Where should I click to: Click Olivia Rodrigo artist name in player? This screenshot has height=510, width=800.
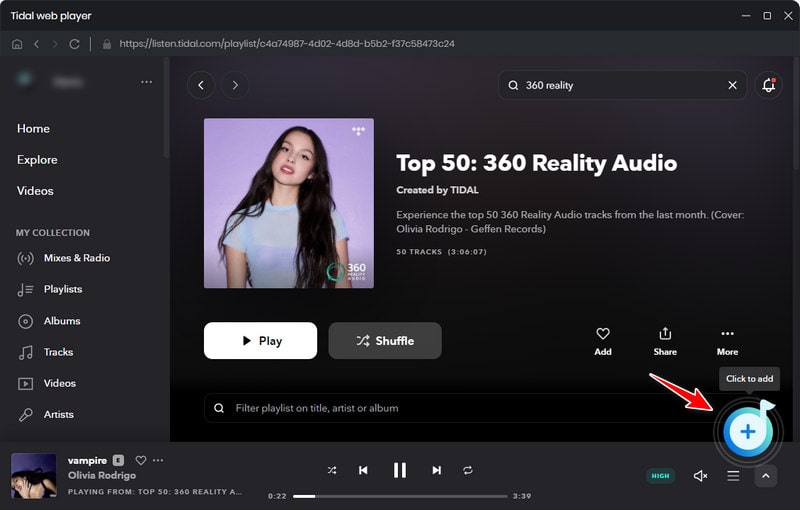click(102, 475)
